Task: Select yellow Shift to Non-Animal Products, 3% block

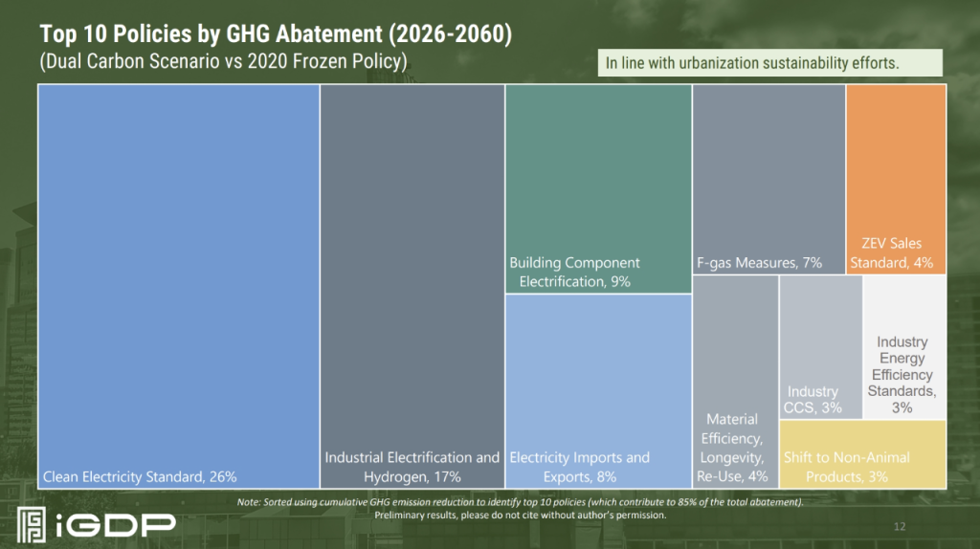Action: click(x=862, y=454)
